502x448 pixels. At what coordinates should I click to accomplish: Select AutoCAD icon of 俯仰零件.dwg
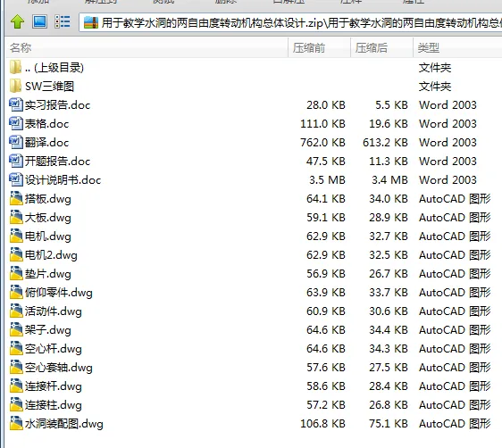pyautogui.click(x=16, y=293)
